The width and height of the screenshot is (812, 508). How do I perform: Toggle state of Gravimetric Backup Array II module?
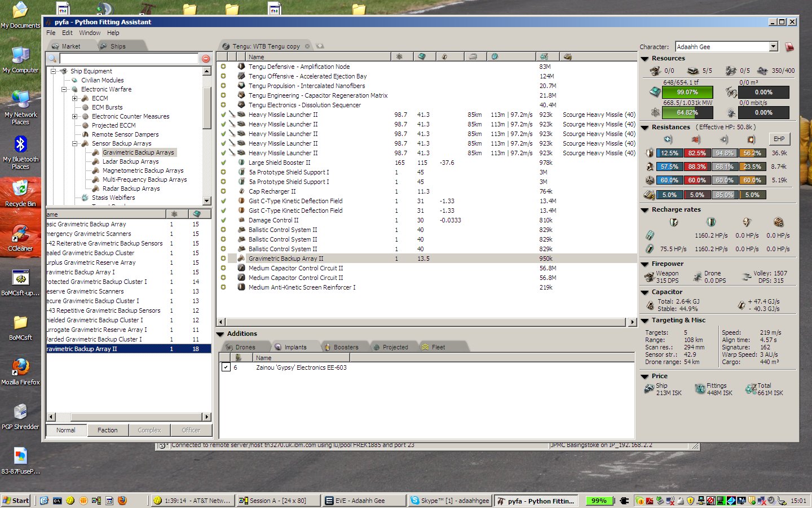coord(223,259)
